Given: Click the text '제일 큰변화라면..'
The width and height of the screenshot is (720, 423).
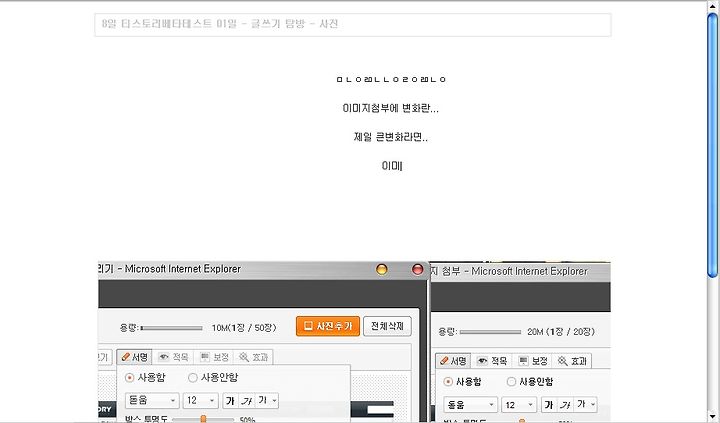Looking at the screenshot, I should [391, 137].
